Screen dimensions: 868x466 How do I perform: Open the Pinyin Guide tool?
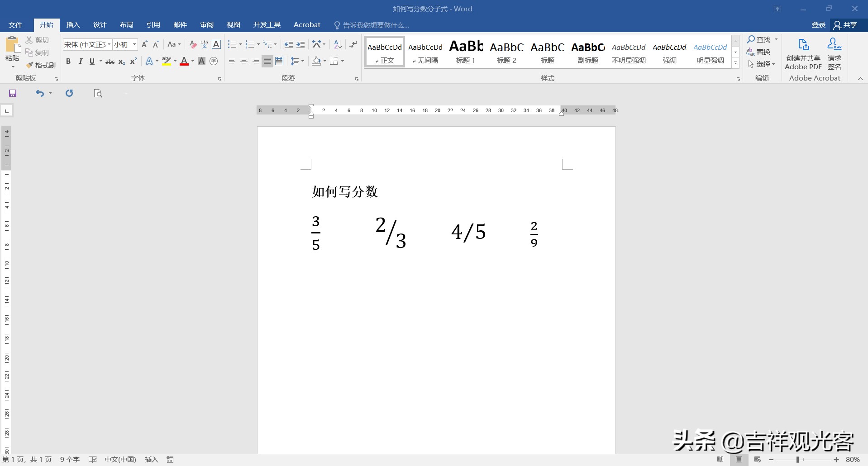[x=204, y=44]
